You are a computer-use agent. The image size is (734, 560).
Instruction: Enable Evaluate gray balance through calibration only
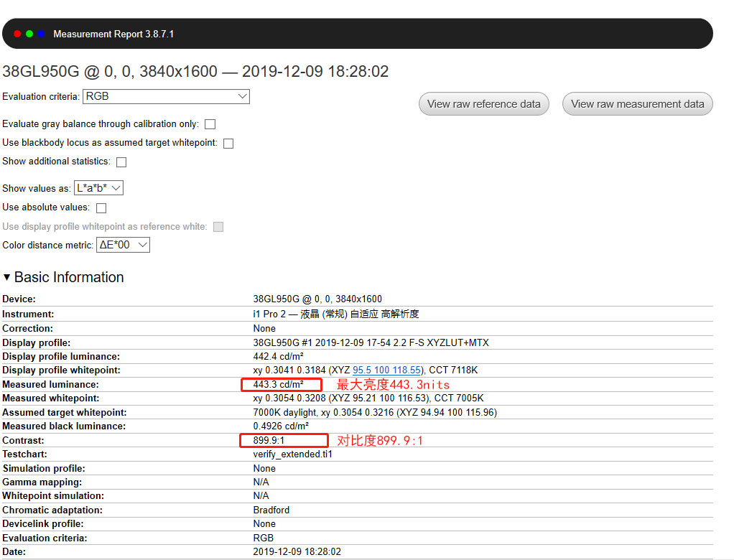(x=210, y=124)
